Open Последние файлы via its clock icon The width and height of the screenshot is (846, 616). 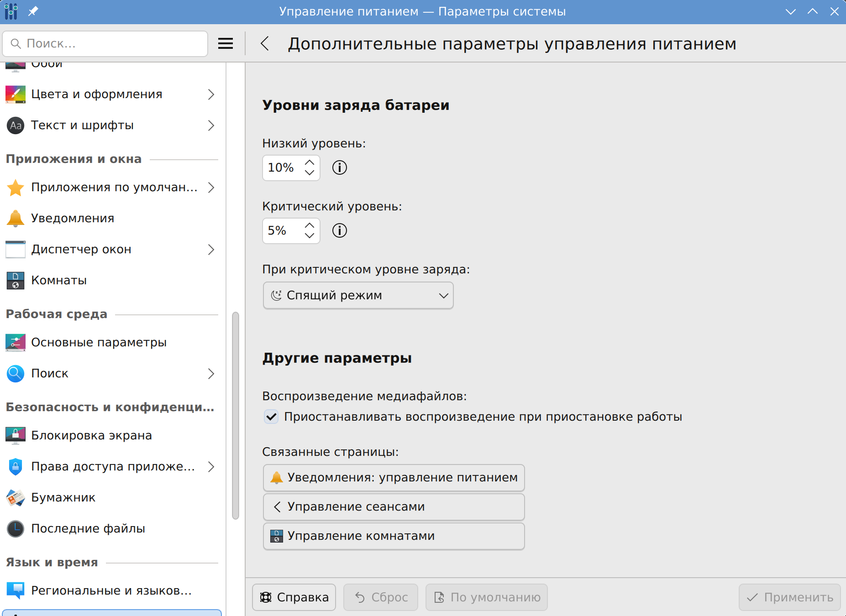(16, 529)
